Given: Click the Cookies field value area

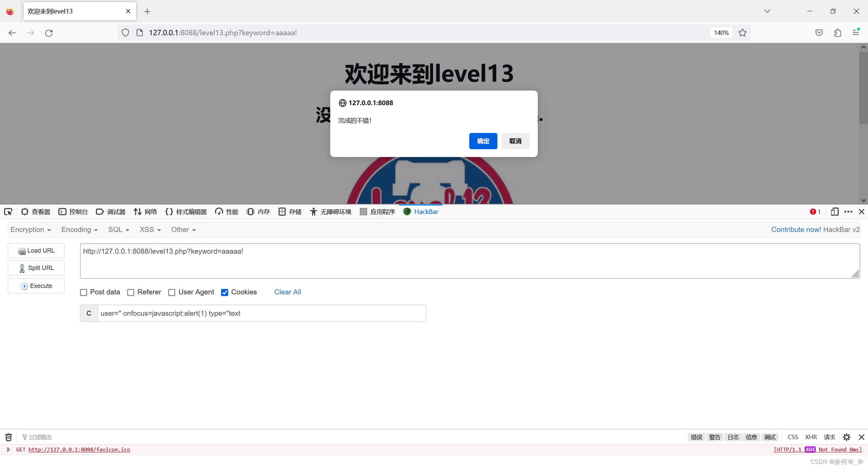Looking at the screenshot, I should [260, 313].
